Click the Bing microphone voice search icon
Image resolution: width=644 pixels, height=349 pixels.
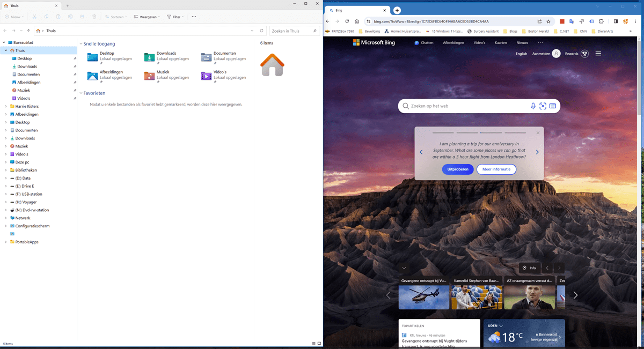(533, 106)
